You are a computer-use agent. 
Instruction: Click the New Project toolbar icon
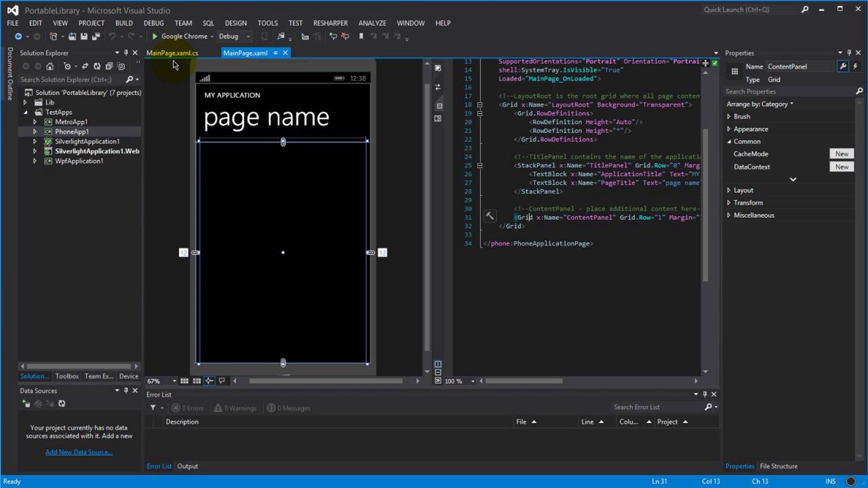[x=53, y=36]
